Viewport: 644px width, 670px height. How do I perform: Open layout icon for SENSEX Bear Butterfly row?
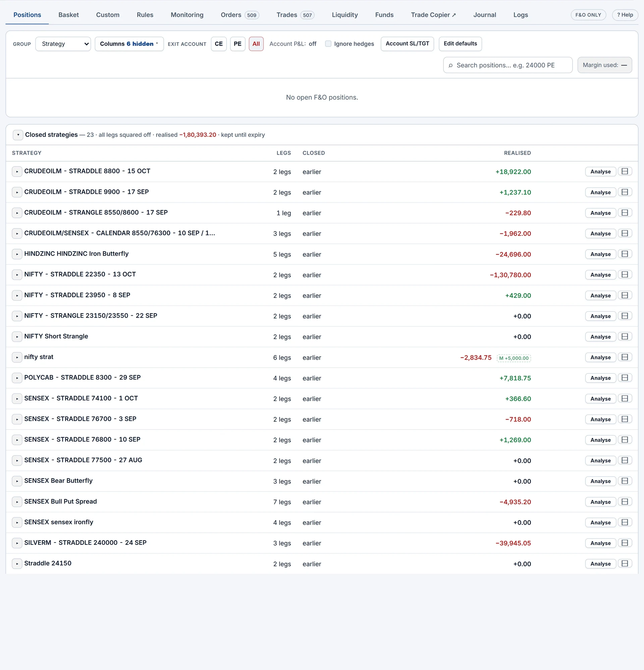(x=625, y=481)
